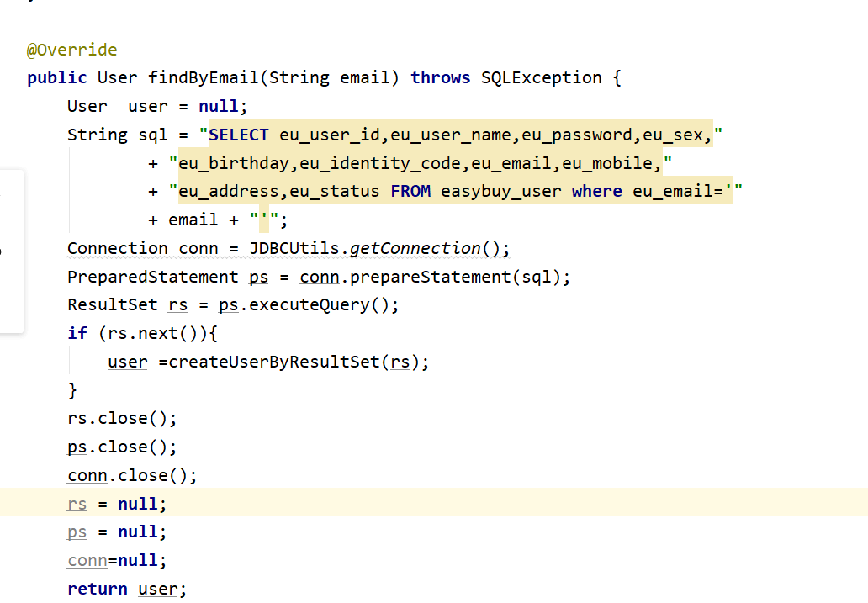Click the throws keyword
This screenshot has height=603, width=868.
(x=440, y=77)
